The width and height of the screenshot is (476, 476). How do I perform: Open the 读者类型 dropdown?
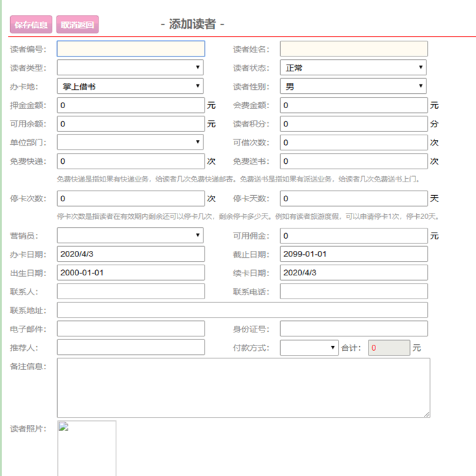tap(131, 67)
